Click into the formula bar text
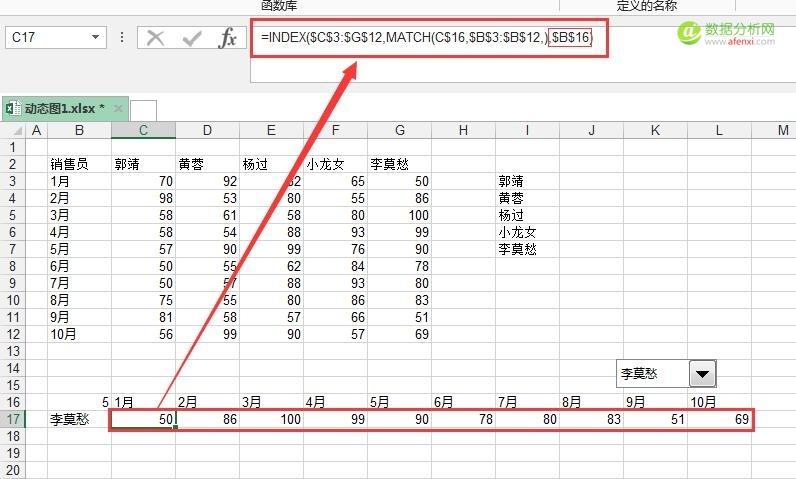Viewport: 796px width, 479px height. tap(426, 37)
